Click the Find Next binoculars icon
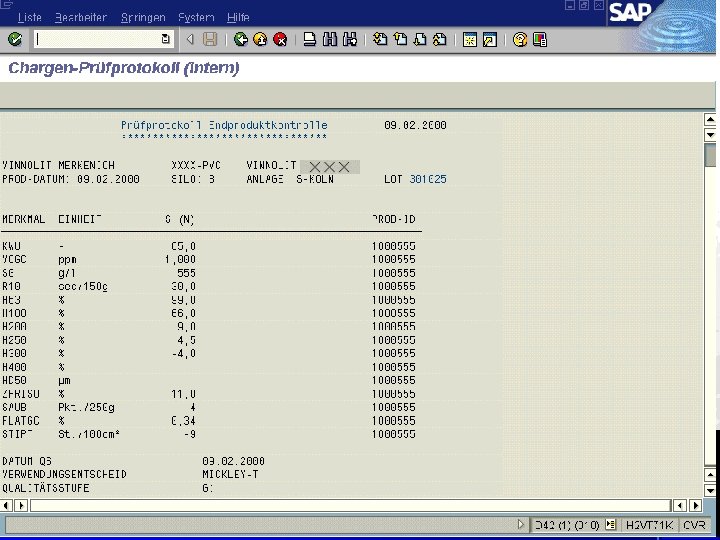Image resolution: width=720 pixels, height=540 pixels. coord(349,39)
